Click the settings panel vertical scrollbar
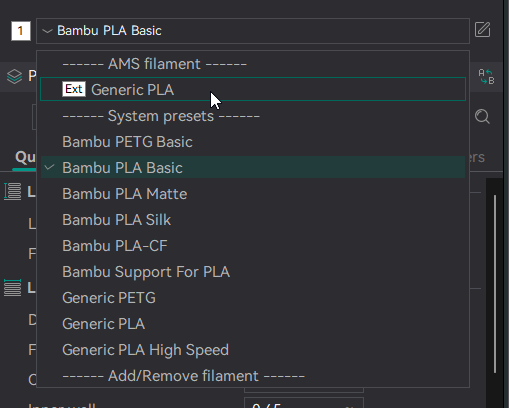The height and width of the screenshot is (408, 509). 495,284
